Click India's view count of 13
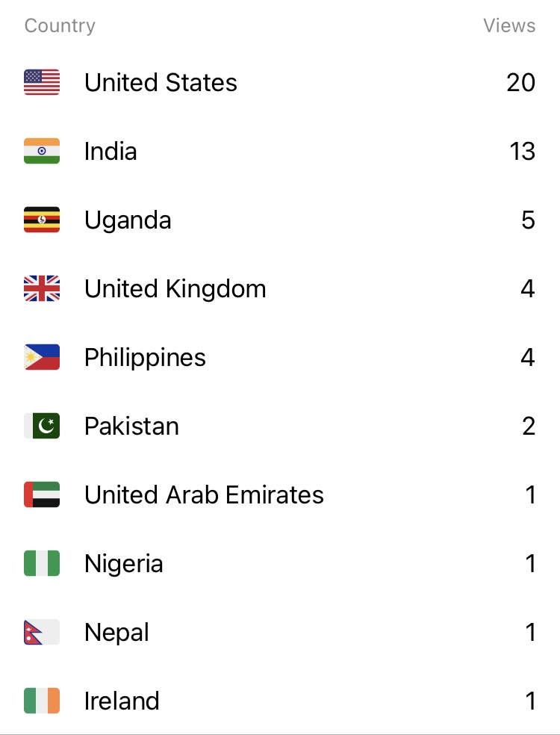Image resolution: width=560 pixels, height=735 pixels. [522, 151]
